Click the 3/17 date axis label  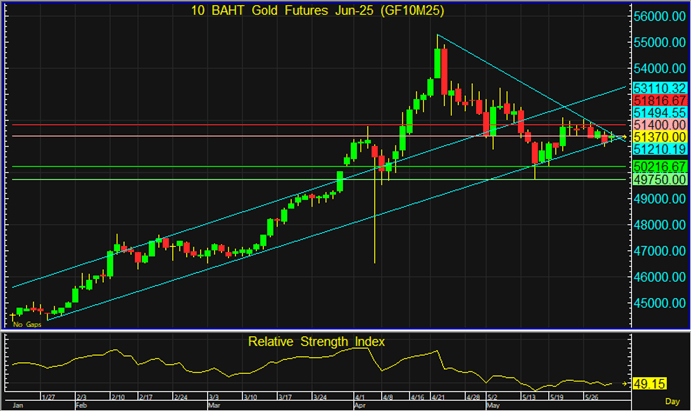coord(285,397)
